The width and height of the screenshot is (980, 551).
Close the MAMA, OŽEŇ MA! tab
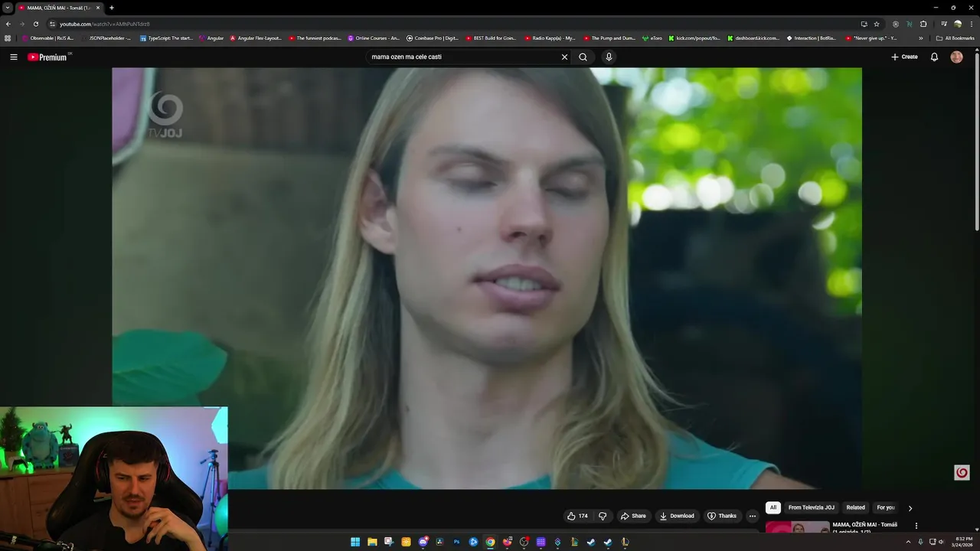pyautogui.click(x=98, y=8)
